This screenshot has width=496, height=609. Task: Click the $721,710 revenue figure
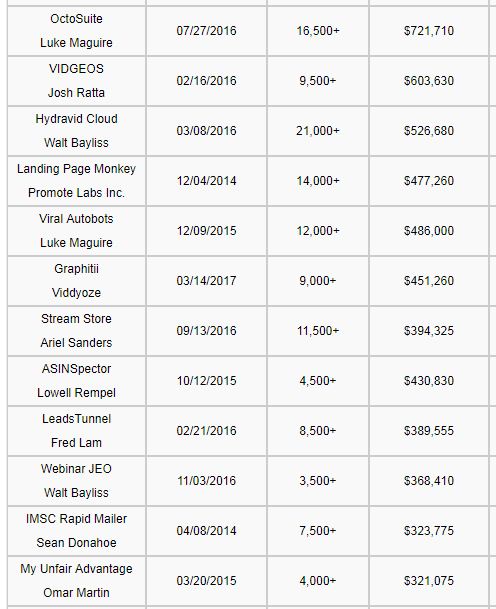[428, 31]
